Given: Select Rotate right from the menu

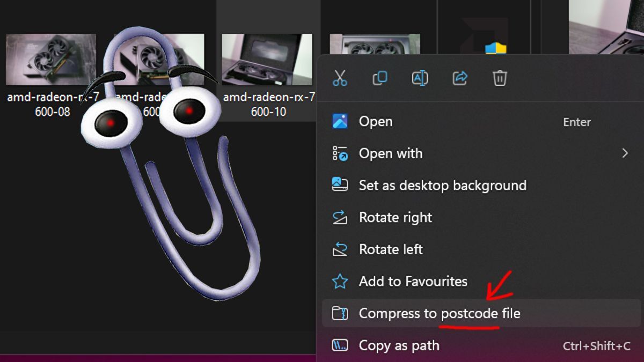Looking at the screenshot, I should 395,218.
